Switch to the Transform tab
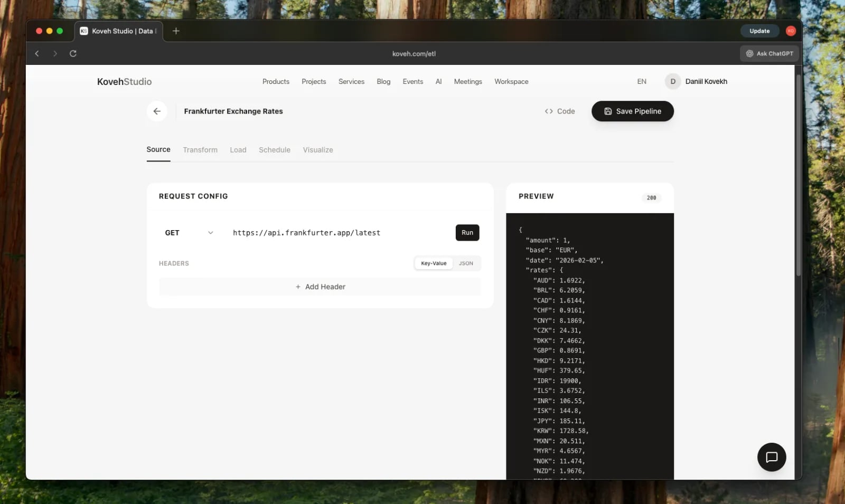Screen dimensions: 845x504 (x=200, y=150)
